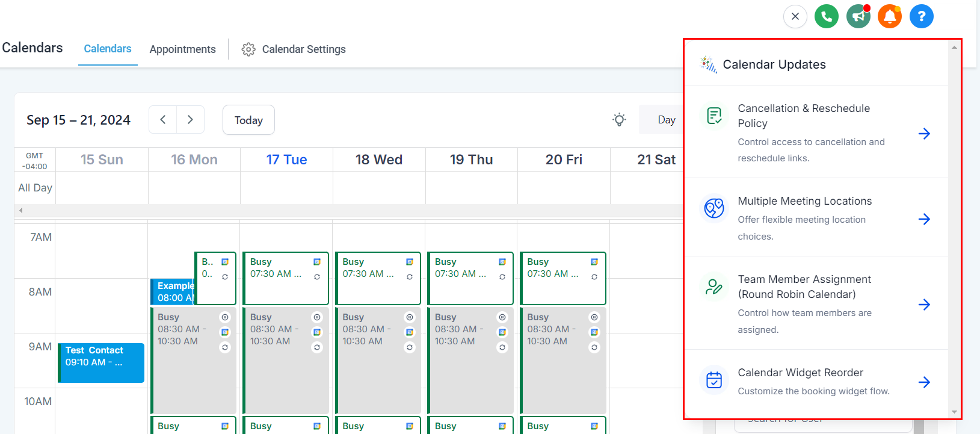Advance to the next week with the right chevron
The image size is (980, 434).
190,120
